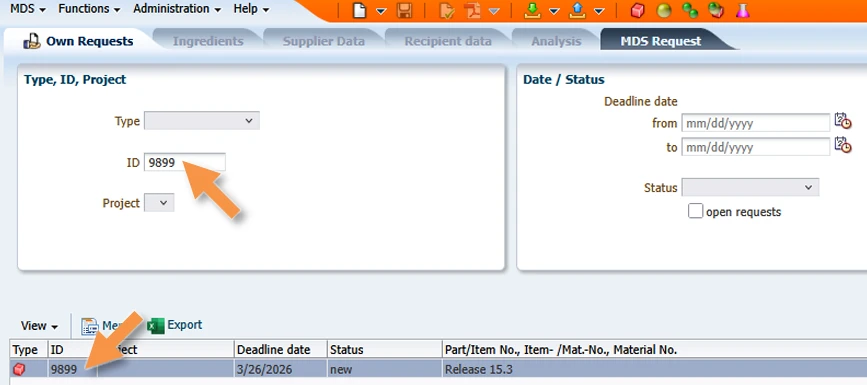Select the Recipient data tab
Image resolution: width=867 pixels, height=385 pixels.
click(448, 41)
